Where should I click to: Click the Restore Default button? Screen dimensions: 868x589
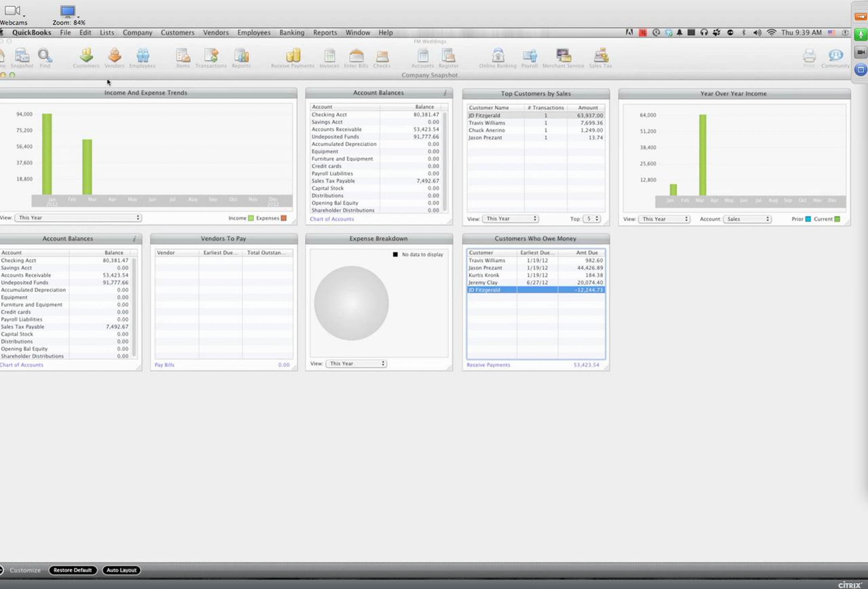tap(73, 570)
